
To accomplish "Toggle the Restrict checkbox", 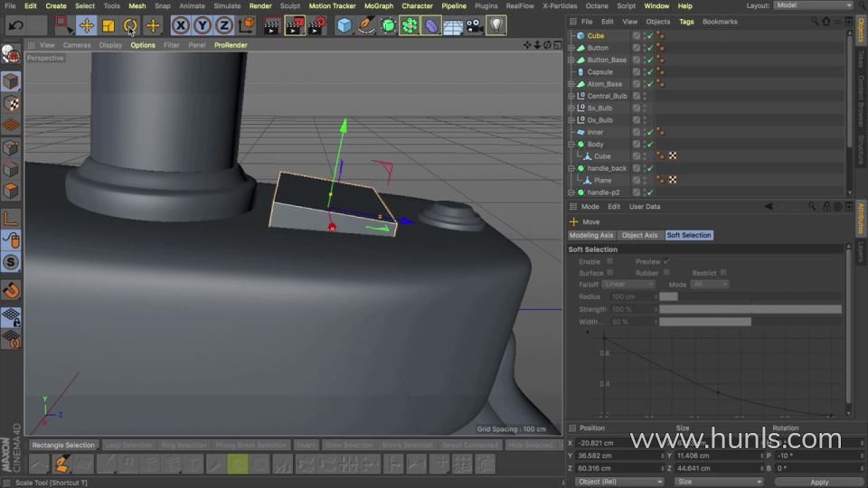I will 723,273.
